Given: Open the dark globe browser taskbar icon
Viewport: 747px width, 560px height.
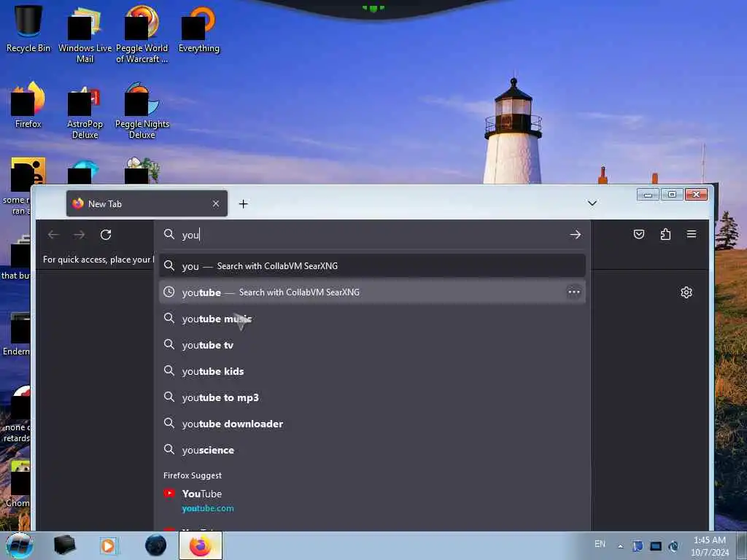Looking at the screenshot, I should pyautogui.click(x=155, y=545).
